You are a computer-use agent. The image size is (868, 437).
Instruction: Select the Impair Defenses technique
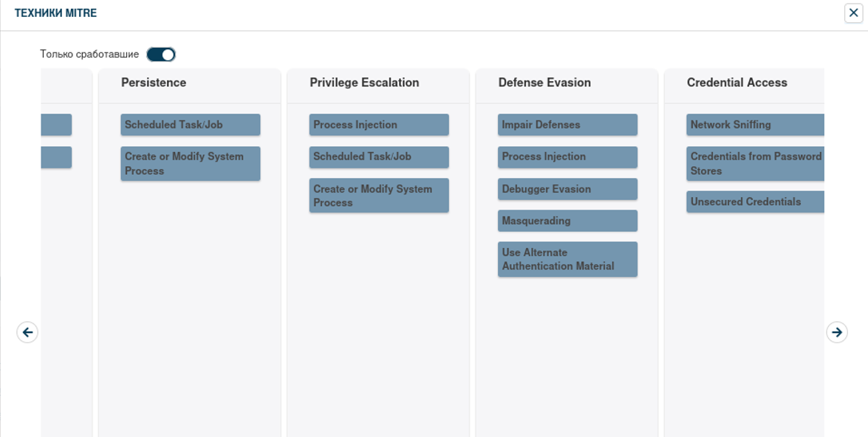click(567, 125)
